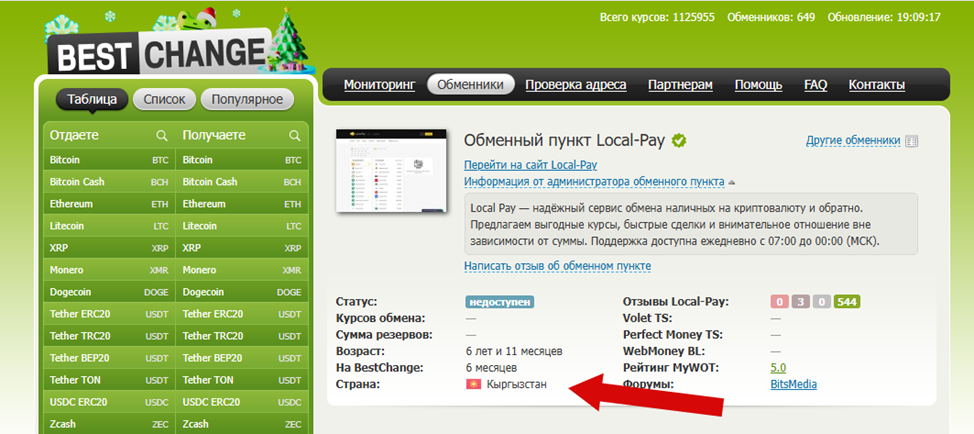Screen dimensions: 974x434
Task: Select Bitcoin in the Получаете column
Action: (242, 160)
